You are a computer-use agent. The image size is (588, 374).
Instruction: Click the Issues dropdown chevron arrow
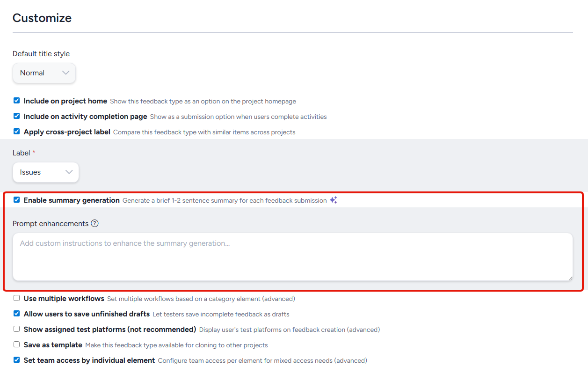pos(69,172)
